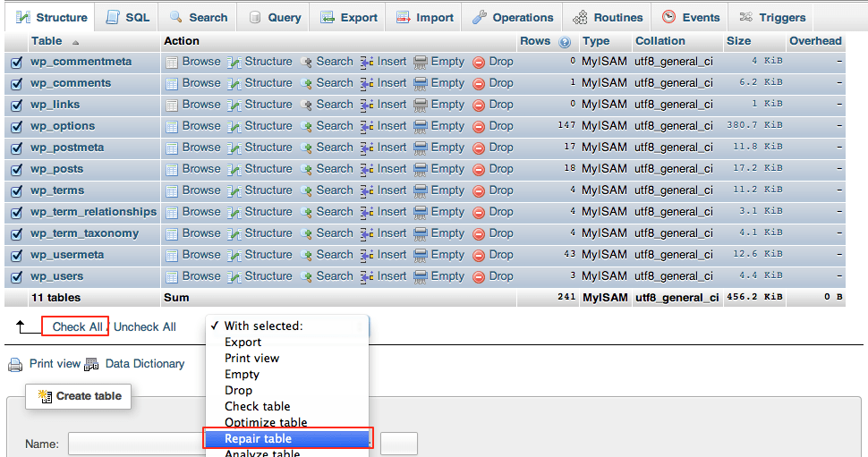Click the Empty icon in wp_users row

(x=421, y=277)
